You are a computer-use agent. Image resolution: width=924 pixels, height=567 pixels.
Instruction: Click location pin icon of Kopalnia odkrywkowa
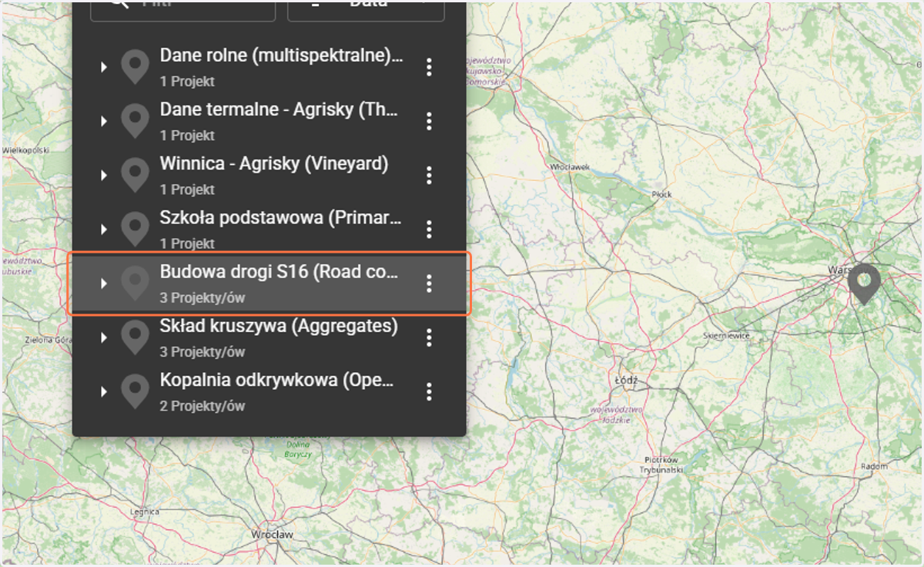[136, 391]
